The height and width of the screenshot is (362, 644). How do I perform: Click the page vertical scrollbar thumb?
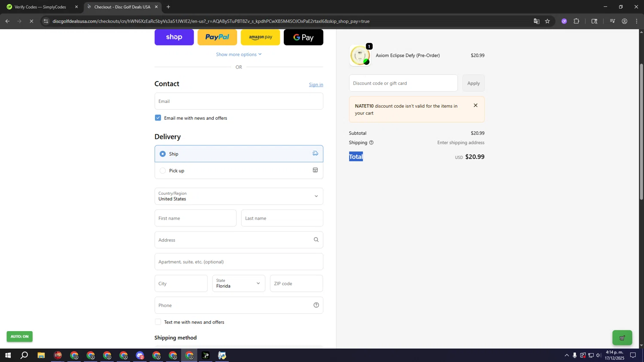641,131
